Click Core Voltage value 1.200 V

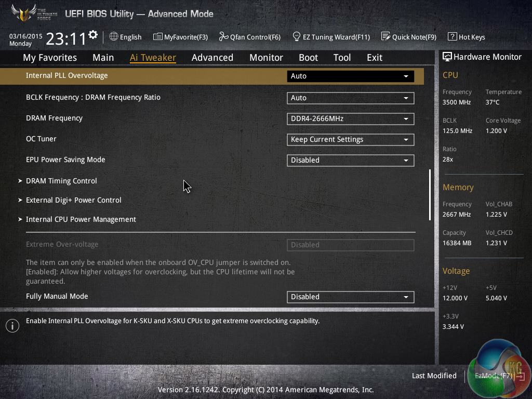[x=496, y=130]
